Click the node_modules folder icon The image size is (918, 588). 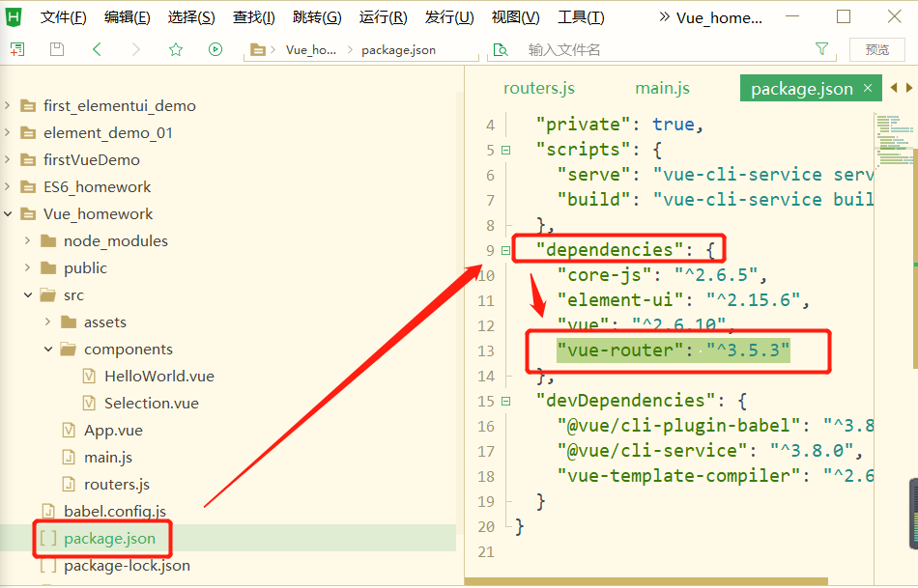[x=48, y=240]
